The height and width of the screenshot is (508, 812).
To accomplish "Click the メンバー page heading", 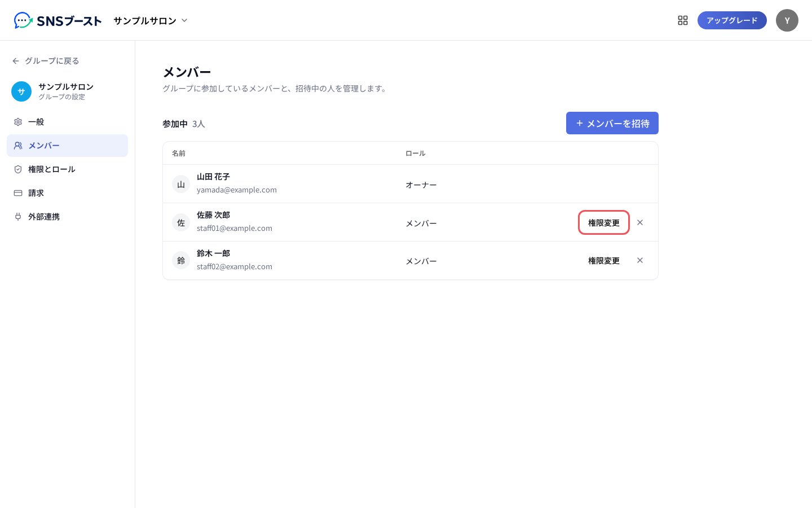I will pyautogui.click(x=187, y=72).
